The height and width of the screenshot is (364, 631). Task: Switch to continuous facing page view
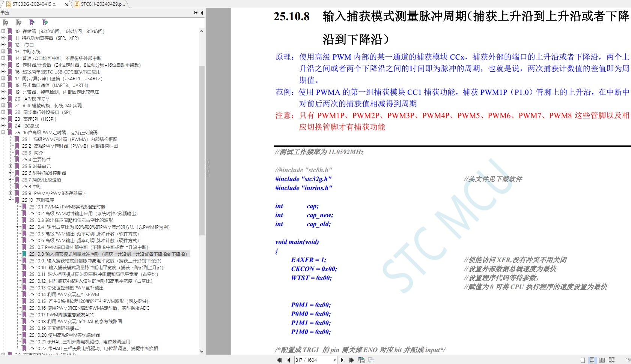(611, 360)
